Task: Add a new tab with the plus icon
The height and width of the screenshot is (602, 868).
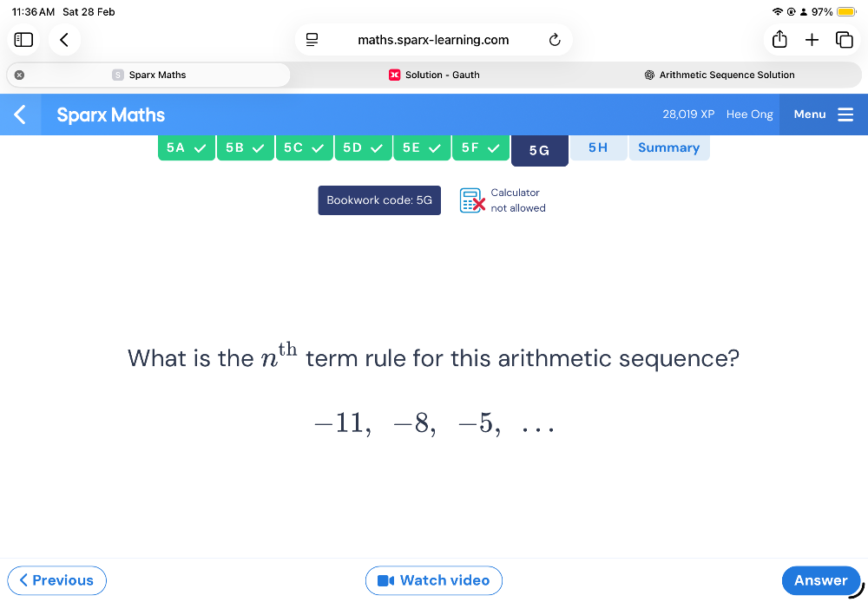Action: pos(812,40)
